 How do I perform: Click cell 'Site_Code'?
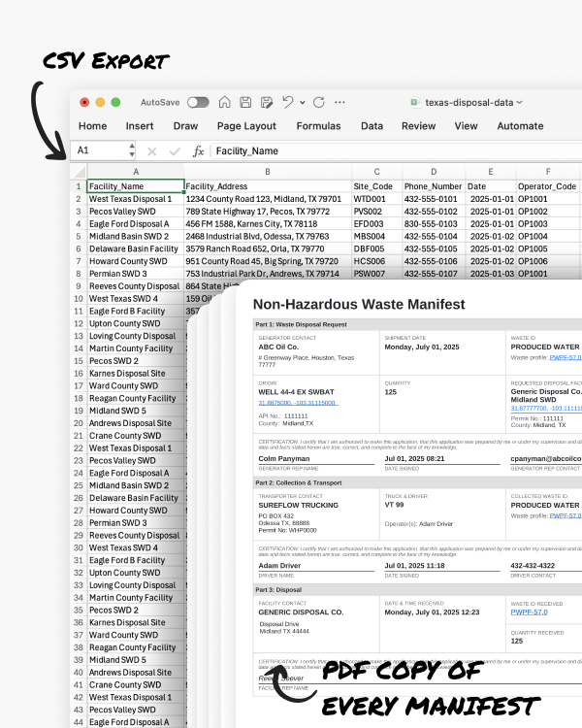[x=377, y=186]
